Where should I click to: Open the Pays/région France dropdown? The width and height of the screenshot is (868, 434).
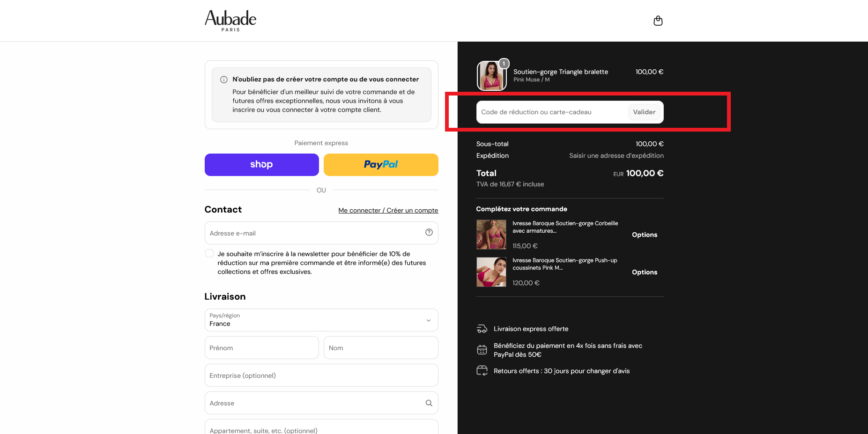pyautogui.click(x=321, y=320)
